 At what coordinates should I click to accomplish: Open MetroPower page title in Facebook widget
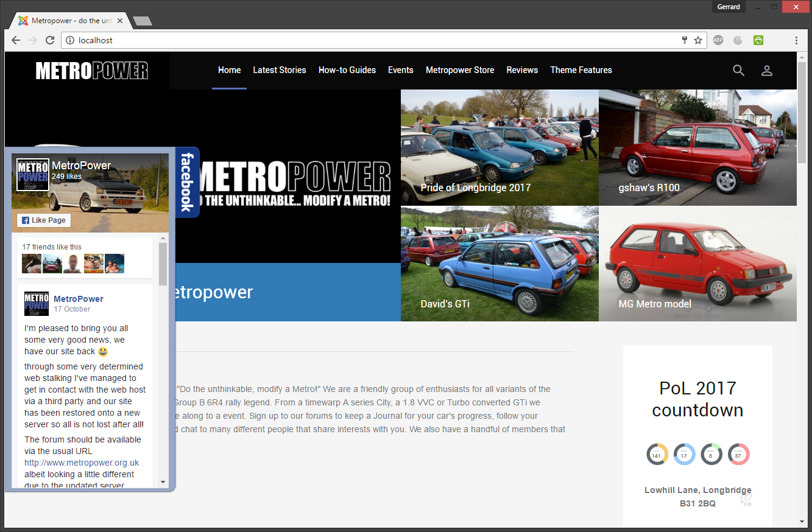82,165
